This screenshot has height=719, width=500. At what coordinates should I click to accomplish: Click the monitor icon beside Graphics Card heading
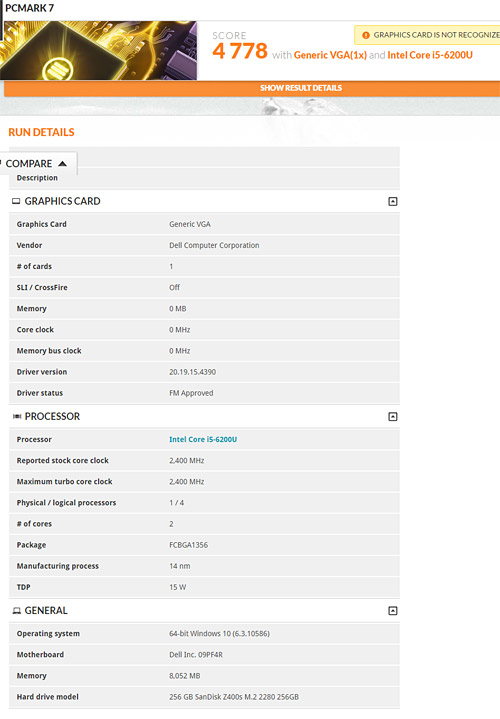pyautogui.click(x=16, y=201)
